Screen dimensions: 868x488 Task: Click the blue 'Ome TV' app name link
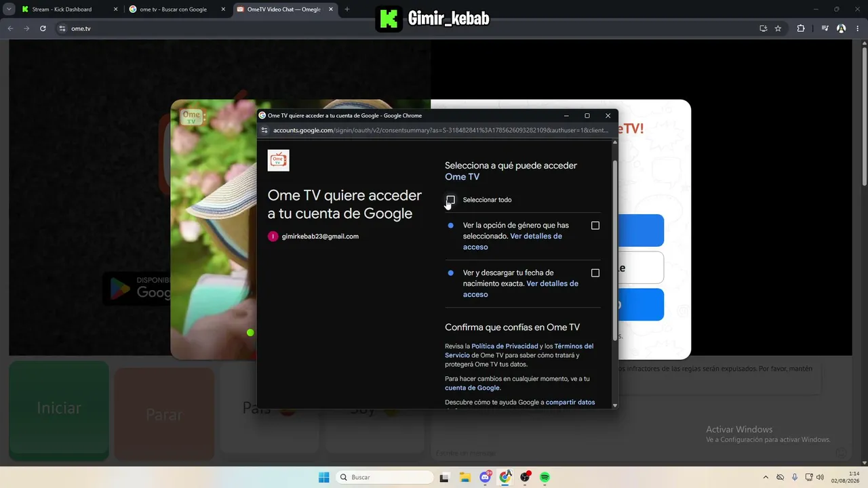coord(462,177)
